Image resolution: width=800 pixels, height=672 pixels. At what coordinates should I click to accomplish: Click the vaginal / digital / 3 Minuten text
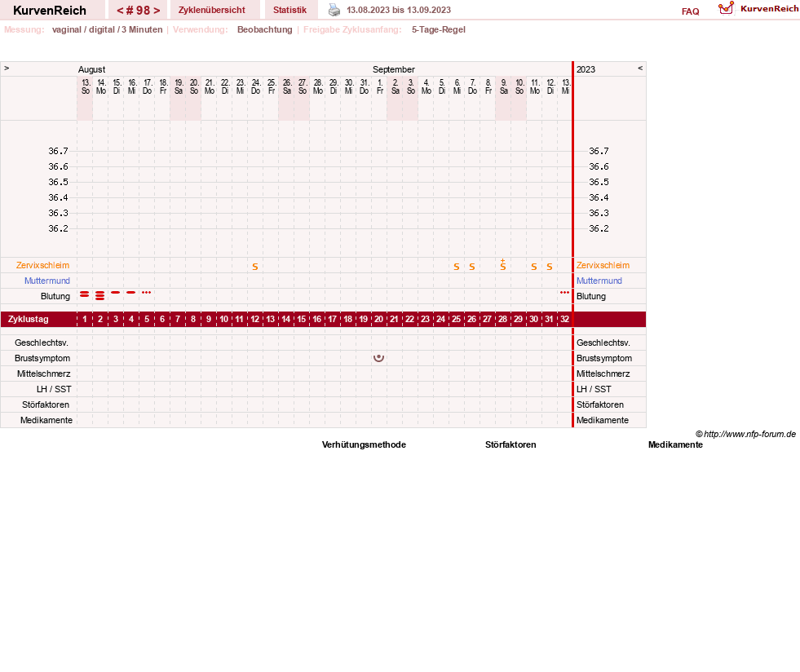(x=107, y=29)
